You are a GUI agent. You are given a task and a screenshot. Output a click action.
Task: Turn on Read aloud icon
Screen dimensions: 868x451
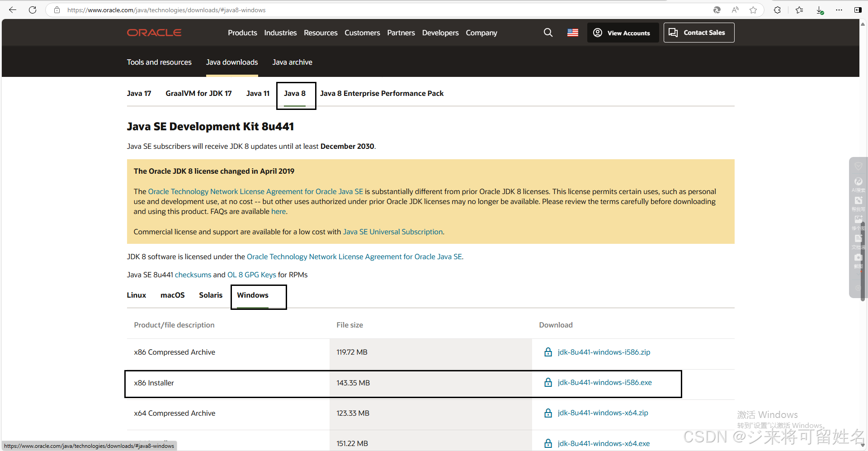coord(735,10)
